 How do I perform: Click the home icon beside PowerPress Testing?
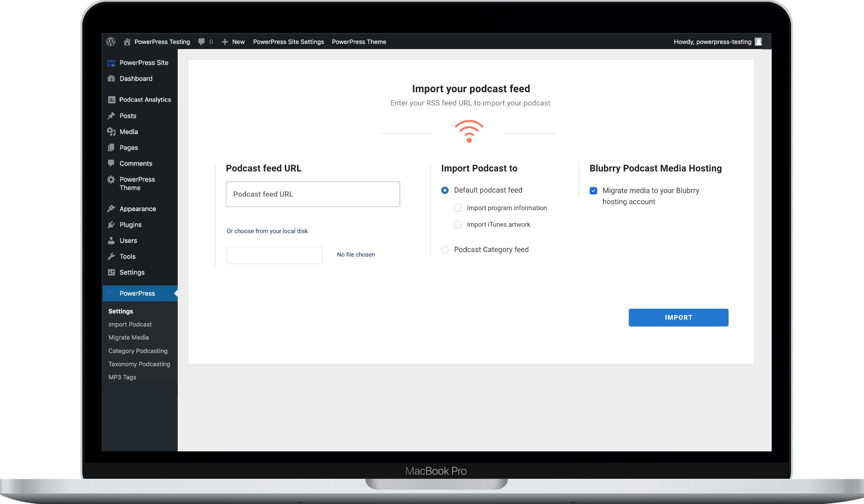coord(127,41)
